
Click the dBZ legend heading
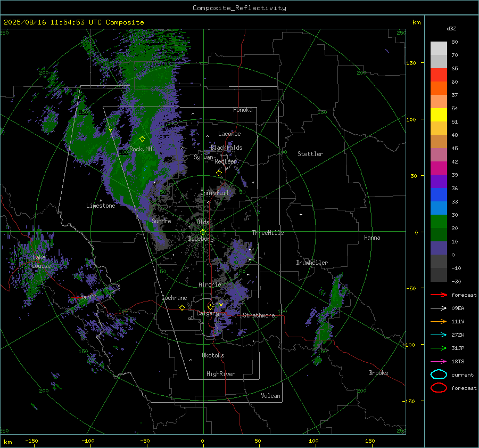(451, 28)
